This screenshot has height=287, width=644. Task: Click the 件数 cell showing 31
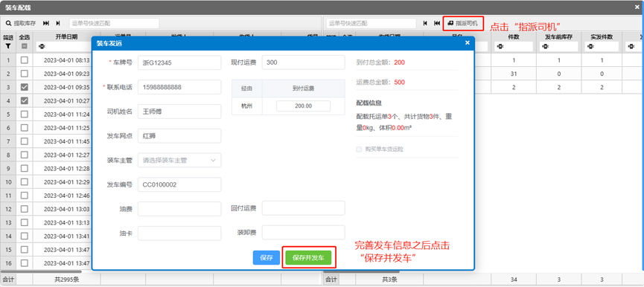514,74
